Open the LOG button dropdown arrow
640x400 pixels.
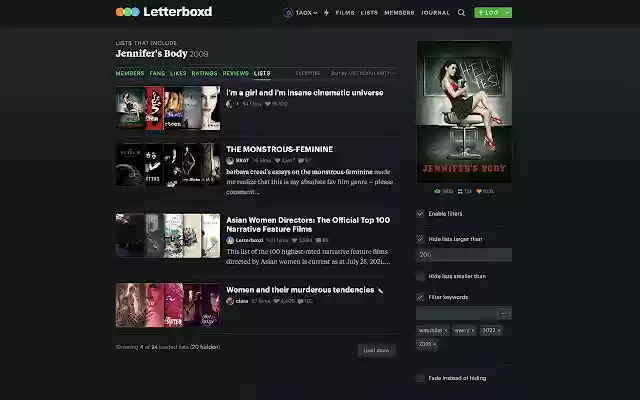pos(507,13)
